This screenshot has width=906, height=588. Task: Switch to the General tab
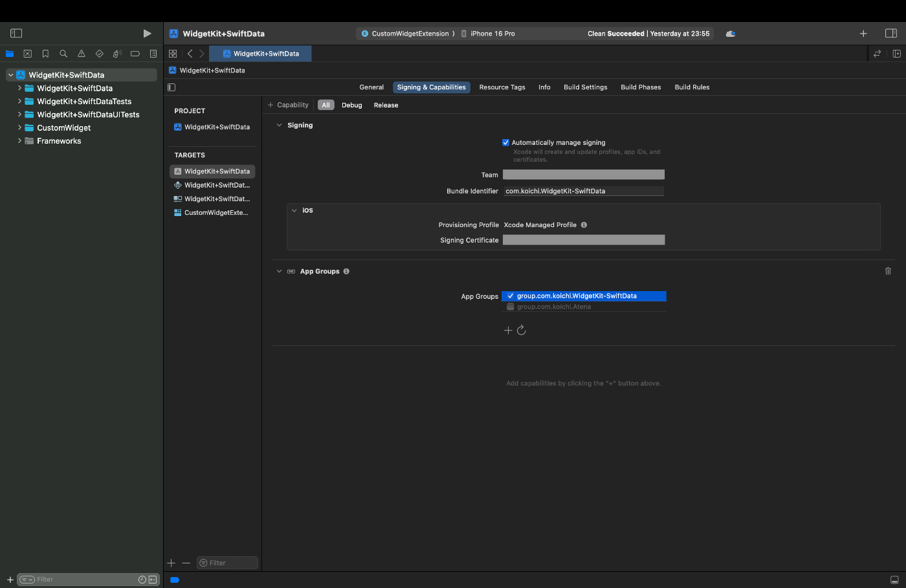(x=371, y=87)
